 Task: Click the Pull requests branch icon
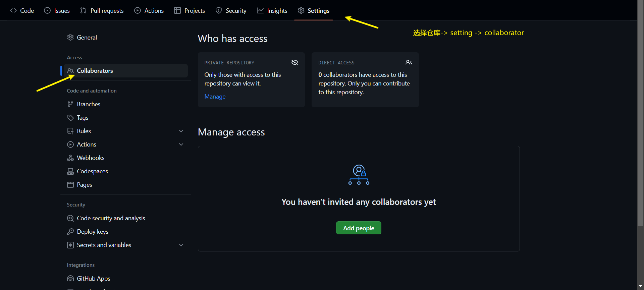[83, 10]
